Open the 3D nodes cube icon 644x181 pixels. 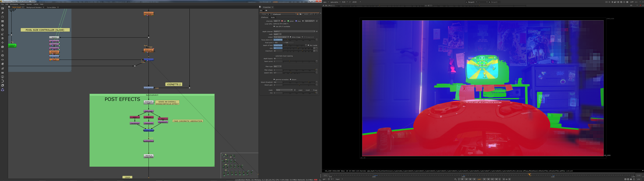[x=3, y=47]
